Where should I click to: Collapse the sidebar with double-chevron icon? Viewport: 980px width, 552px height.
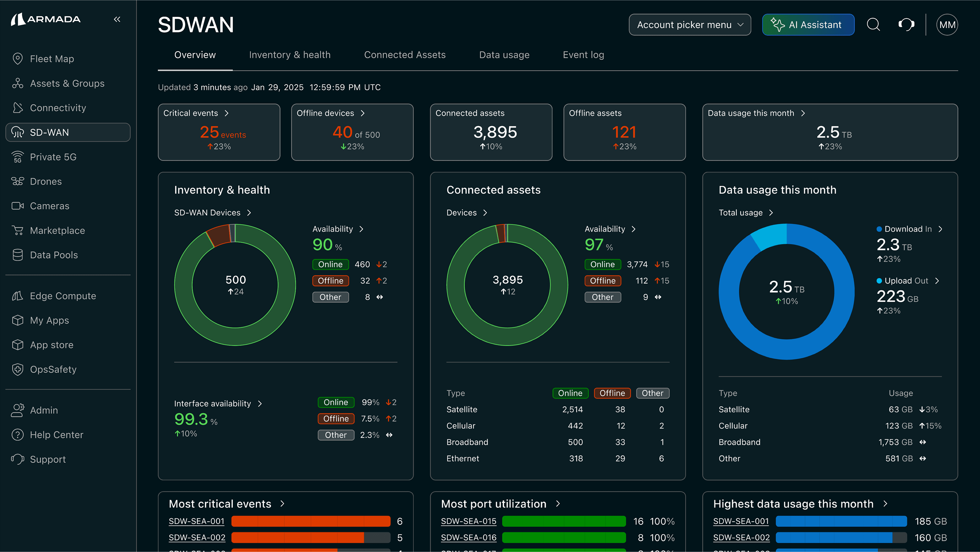[117, 19]
